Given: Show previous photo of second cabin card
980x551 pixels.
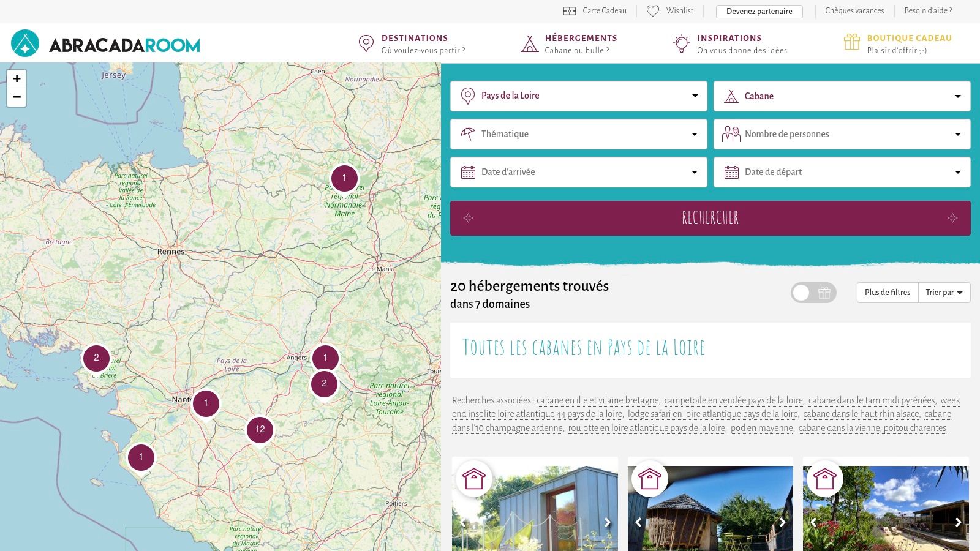Looking at the screenshot, I should 638,522.
